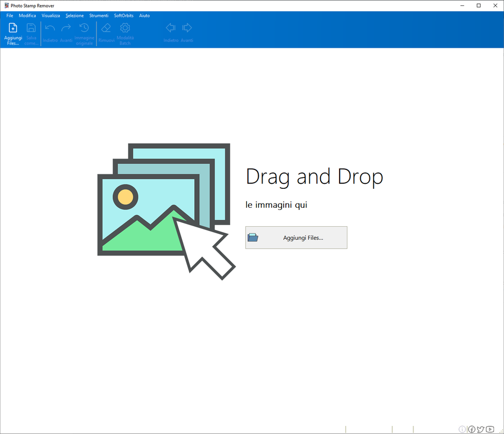This screenshot has height=434, width=504.
Task: Click the window resize grip in corner
Action: [501, 431]
